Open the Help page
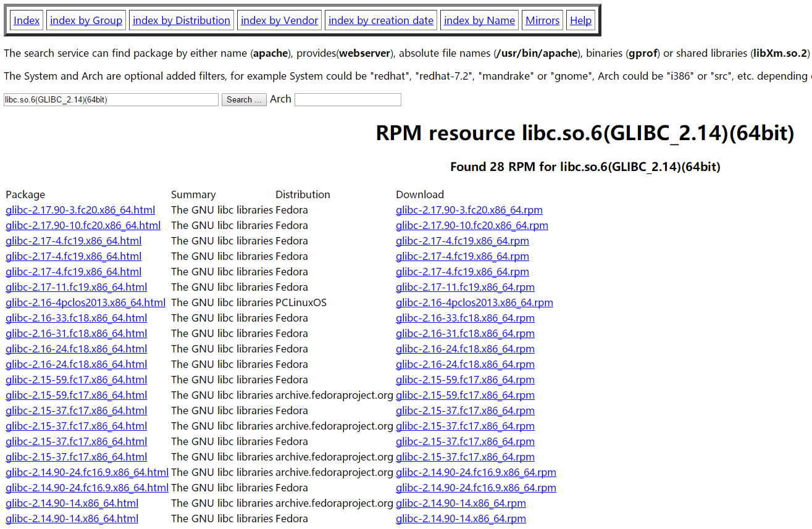Viewport: 812px width, 529px height. coord(580,20)
